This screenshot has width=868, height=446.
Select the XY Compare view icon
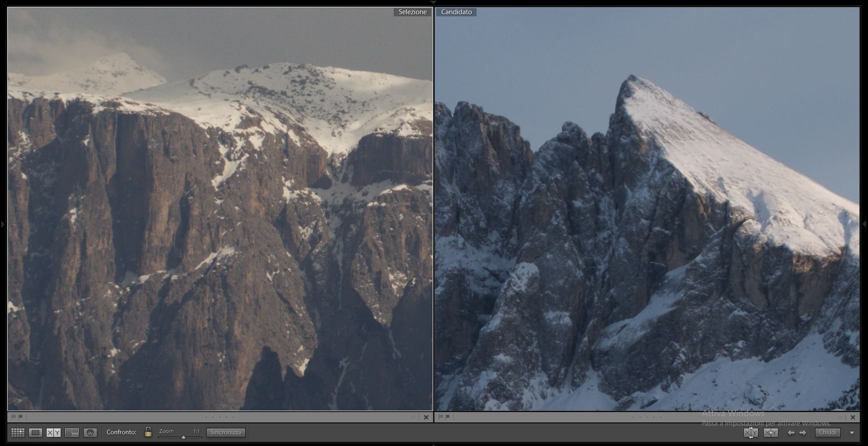53,432
